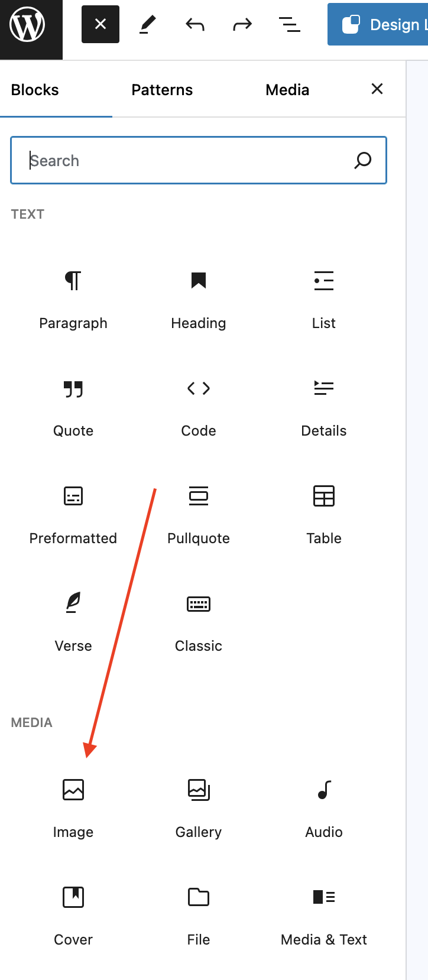428x980 pixels.
Task: Open the Tools pencil menu
Action: tap(148, 24)
